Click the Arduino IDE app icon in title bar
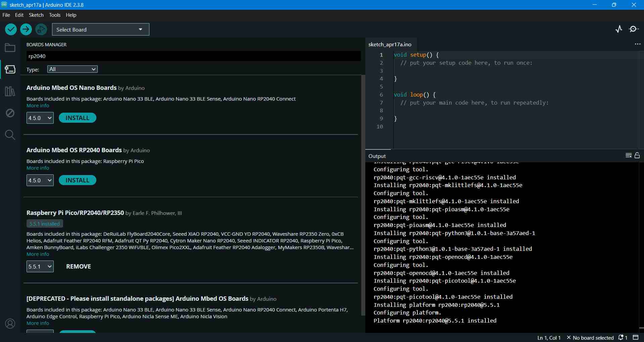The image size is (644, 342). tap(4, 5)
